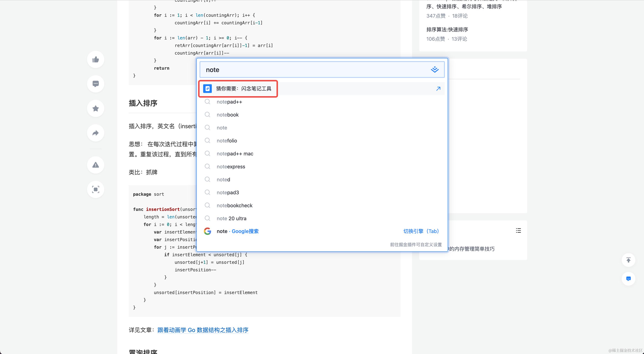Open 前往掘金插件可自定义设置 link
The height and width of the screenshot is (354, 644).
415,245
